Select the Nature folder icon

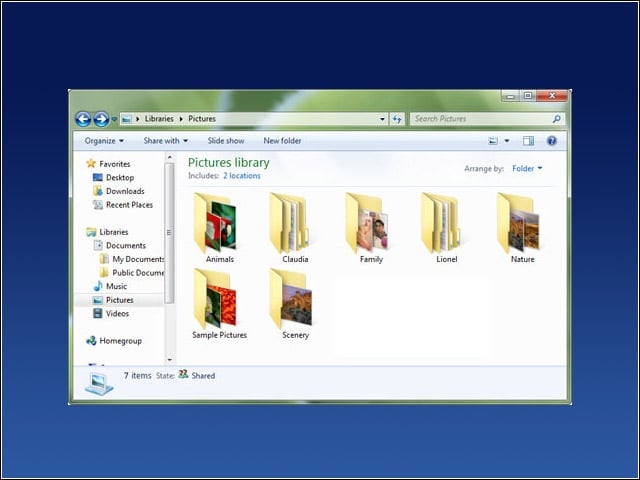(518, 223)
